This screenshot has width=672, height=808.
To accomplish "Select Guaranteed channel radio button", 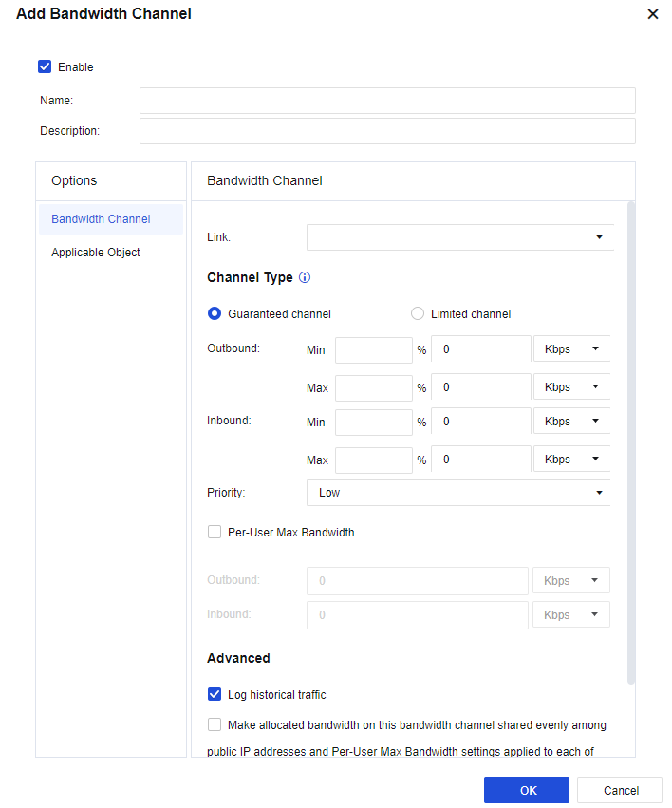I will [215, 314].
